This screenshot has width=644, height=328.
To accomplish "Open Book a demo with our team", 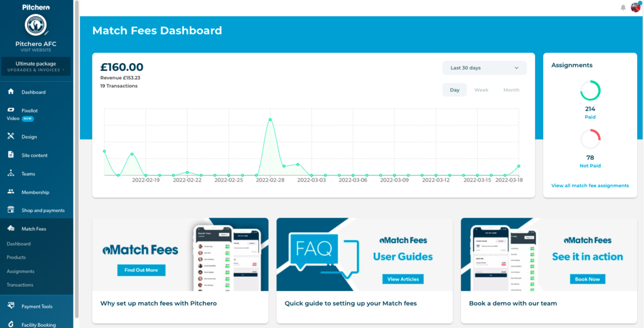I will tap(512, 303).
